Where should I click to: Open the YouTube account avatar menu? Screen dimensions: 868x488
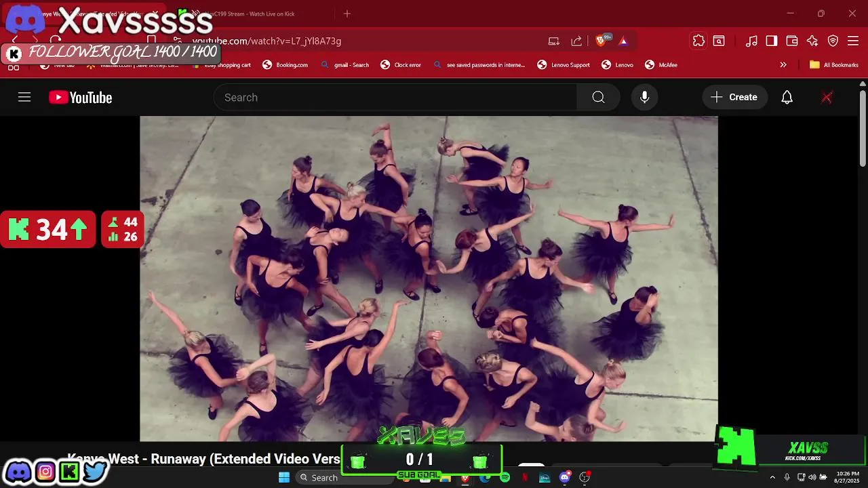[826, 98]
